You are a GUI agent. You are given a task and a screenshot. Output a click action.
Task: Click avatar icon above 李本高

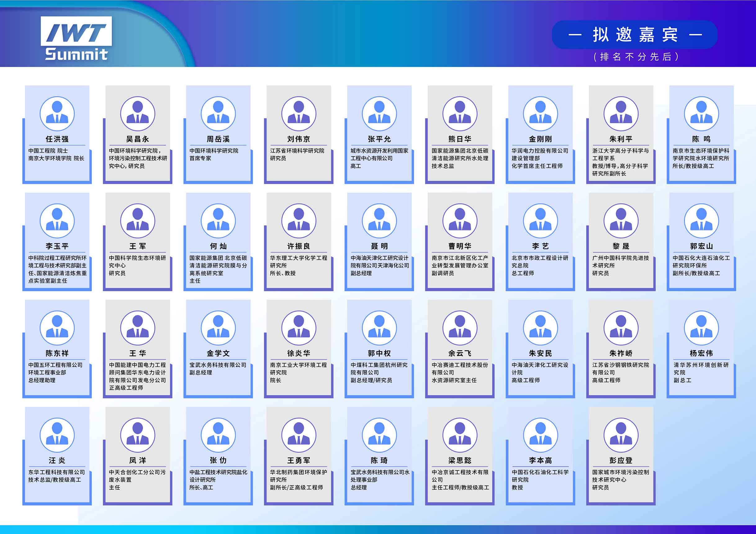pyautogui.click(x=540, y=435)
